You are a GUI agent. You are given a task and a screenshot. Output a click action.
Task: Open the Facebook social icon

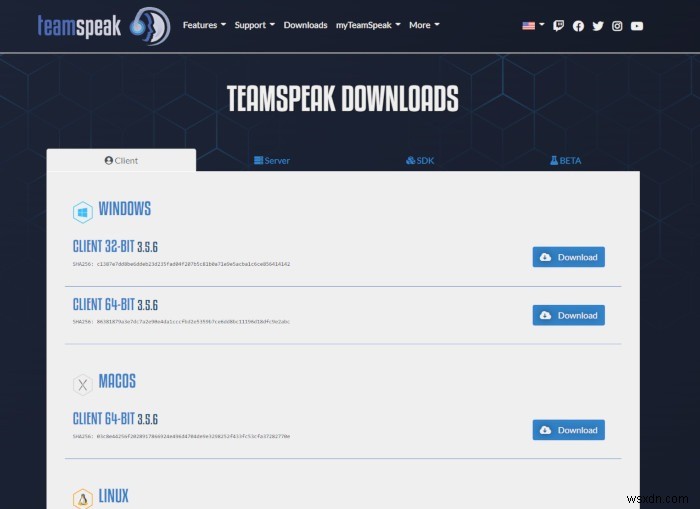(x=578, y=26)
